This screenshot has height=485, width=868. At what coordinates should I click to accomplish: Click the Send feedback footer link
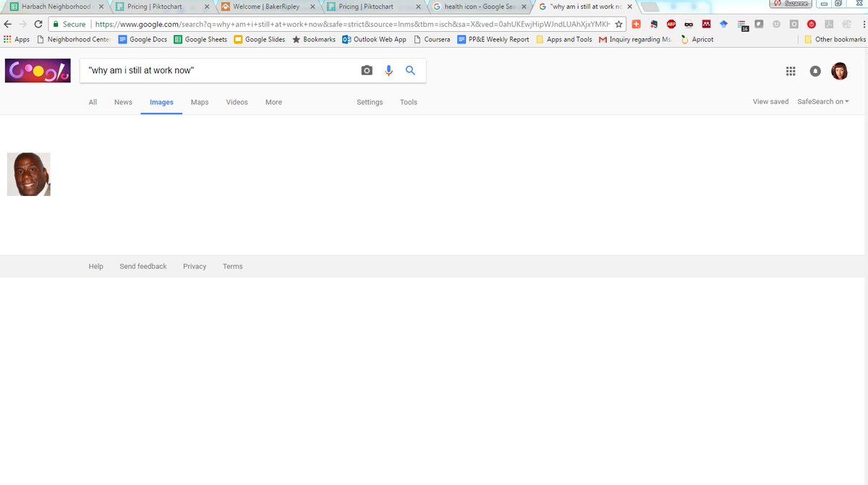[143, 267]
